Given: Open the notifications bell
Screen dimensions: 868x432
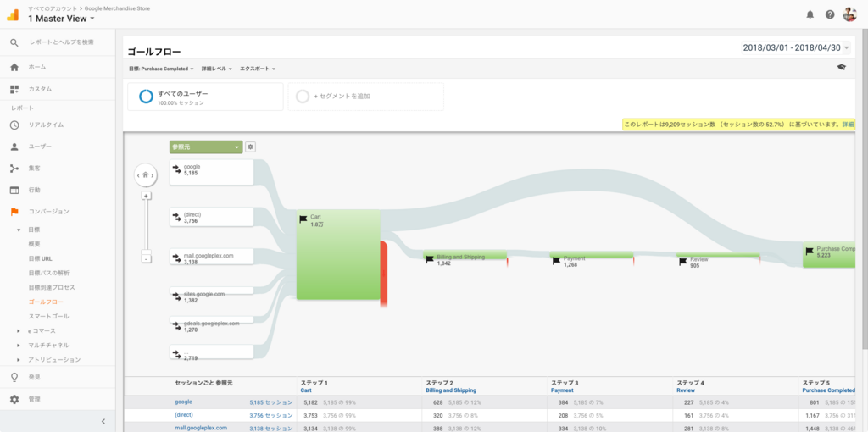Looking at the screenshot, I should point(810,15).
